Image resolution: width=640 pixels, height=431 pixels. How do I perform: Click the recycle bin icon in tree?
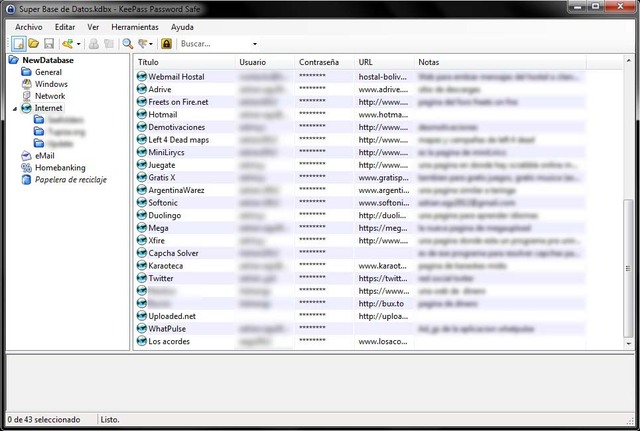pos(27,180)
